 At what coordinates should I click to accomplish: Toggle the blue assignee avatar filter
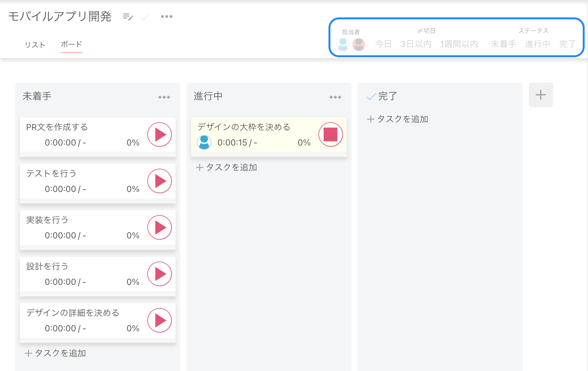[343, 44]
